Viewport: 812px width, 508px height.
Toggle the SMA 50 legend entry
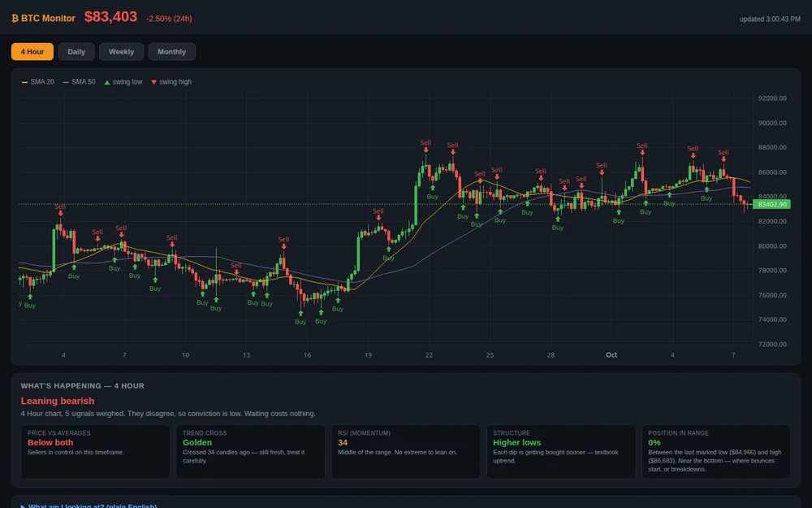80,82
